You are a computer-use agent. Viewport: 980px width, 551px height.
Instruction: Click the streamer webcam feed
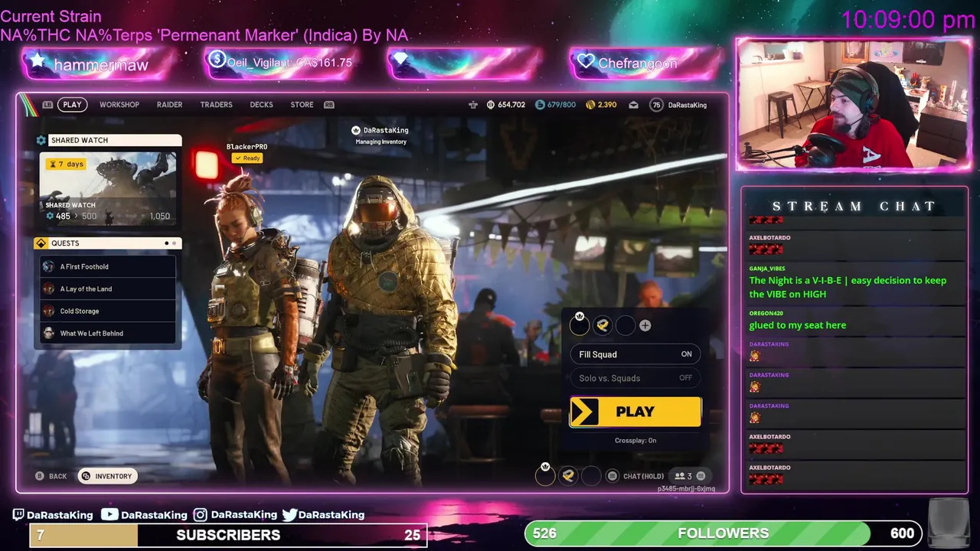pyautogui.click(x=854, y=104)
